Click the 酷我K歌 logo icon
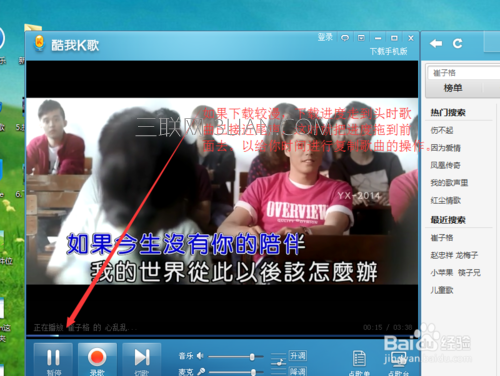The image size is (500, 376). click(39, 44)
